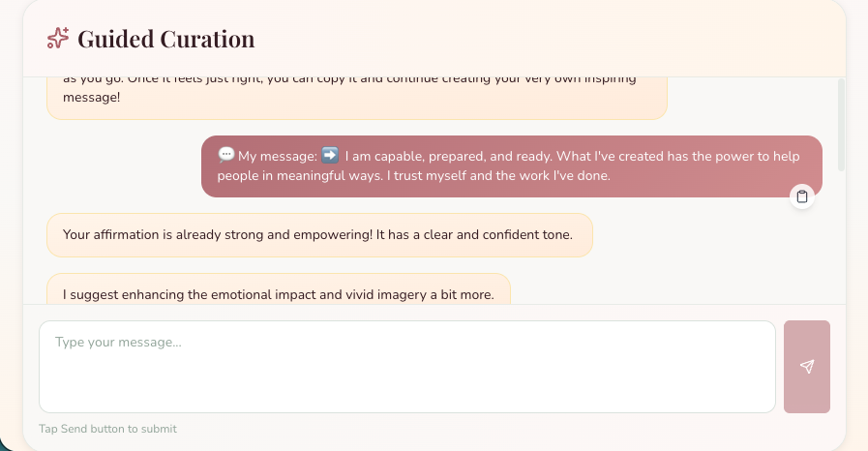868x451 pixels.
Task: Click the Your affirmation is already strong bubble
Action: [x=319, y=234]
